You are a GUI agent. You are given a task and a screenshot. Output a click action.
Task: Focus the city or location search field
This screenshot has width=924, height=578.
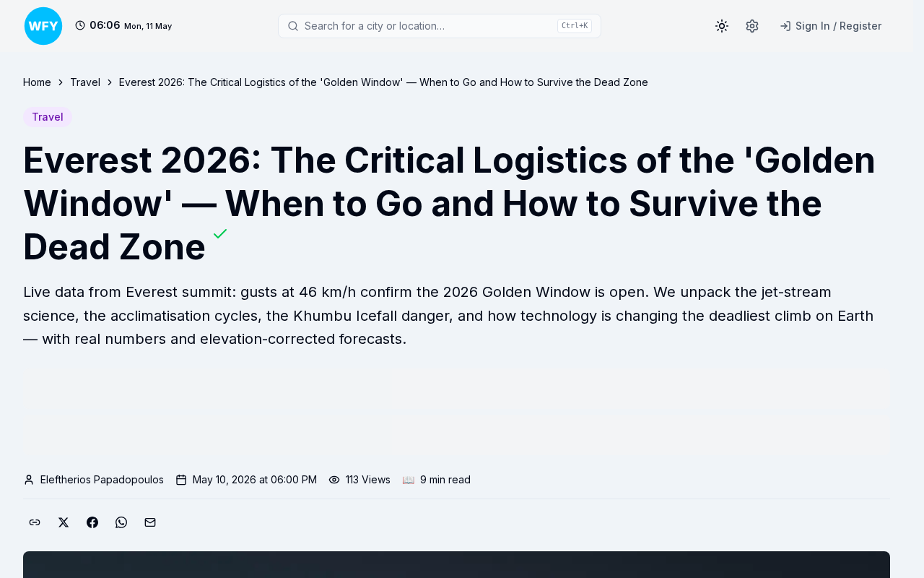point(440,26)
